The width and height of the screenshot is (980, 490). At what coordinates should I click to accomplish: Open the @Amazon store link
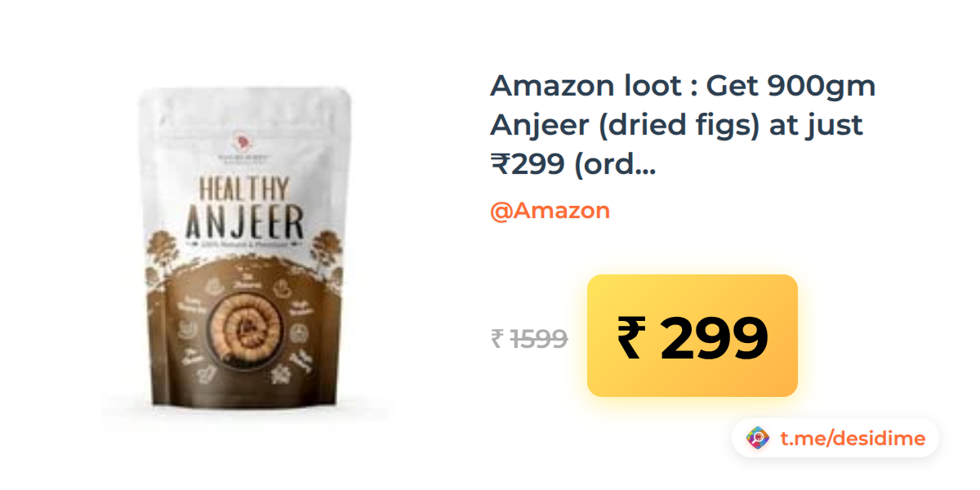[550, 211]
